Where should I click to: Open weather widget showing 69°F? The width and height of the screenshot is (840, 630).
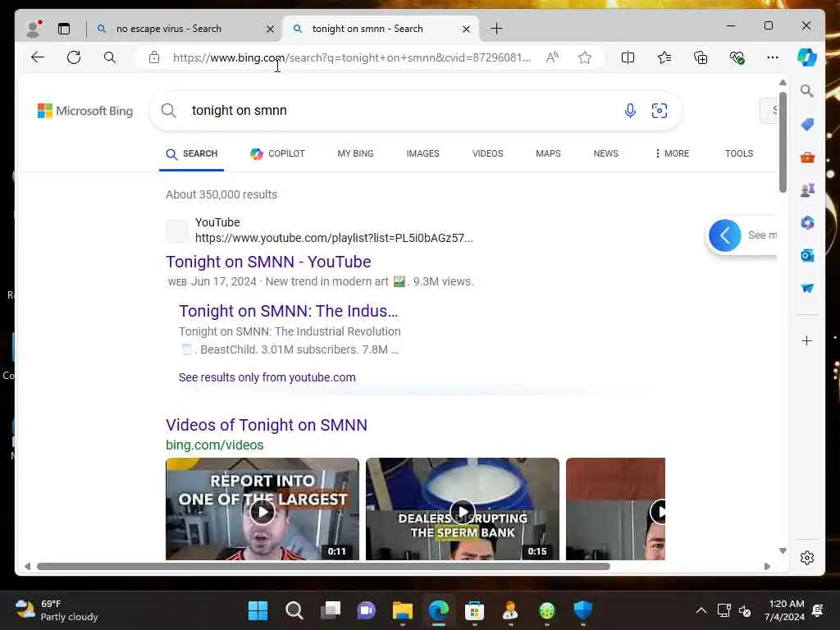click(57, 610)
